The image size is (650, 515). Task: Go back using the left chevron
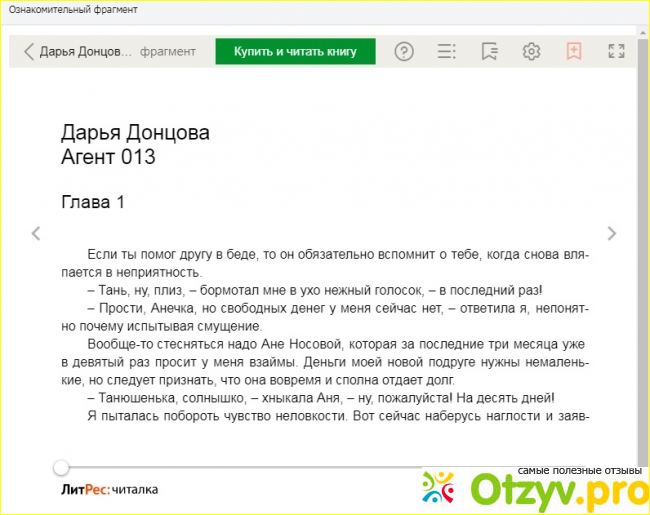(x=29, y=52)
